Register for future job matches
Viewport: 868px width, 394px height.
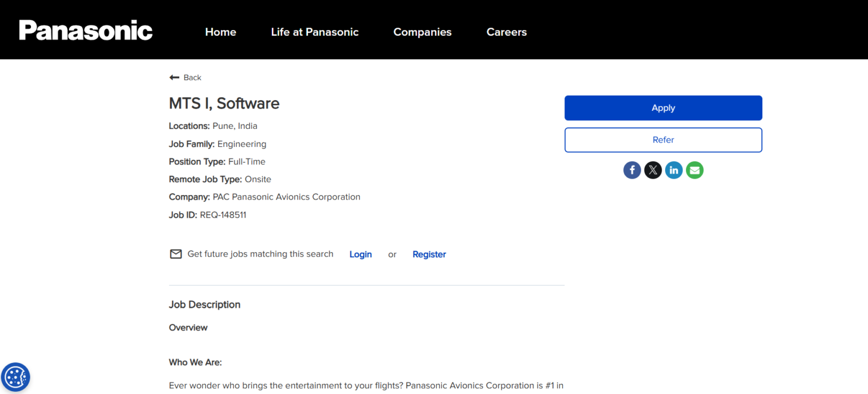429,254
